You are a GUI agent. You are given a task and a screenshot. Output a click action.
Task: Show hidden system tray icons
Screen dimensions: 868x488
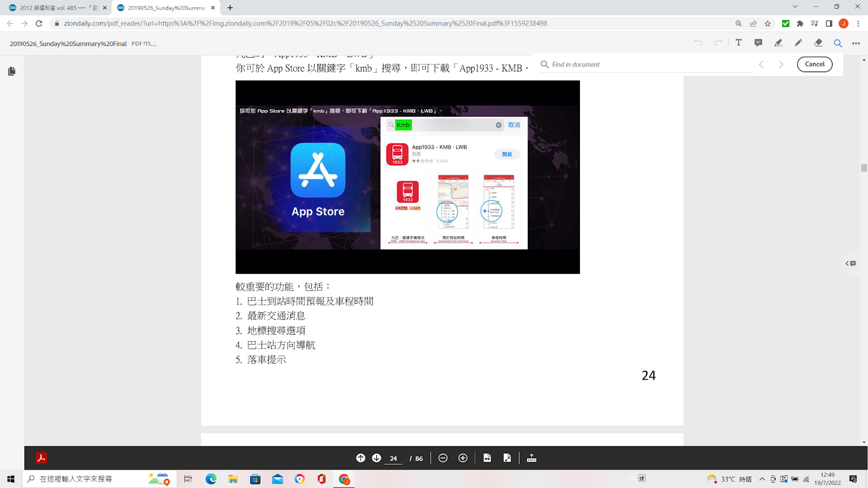(x=762, y=479)
